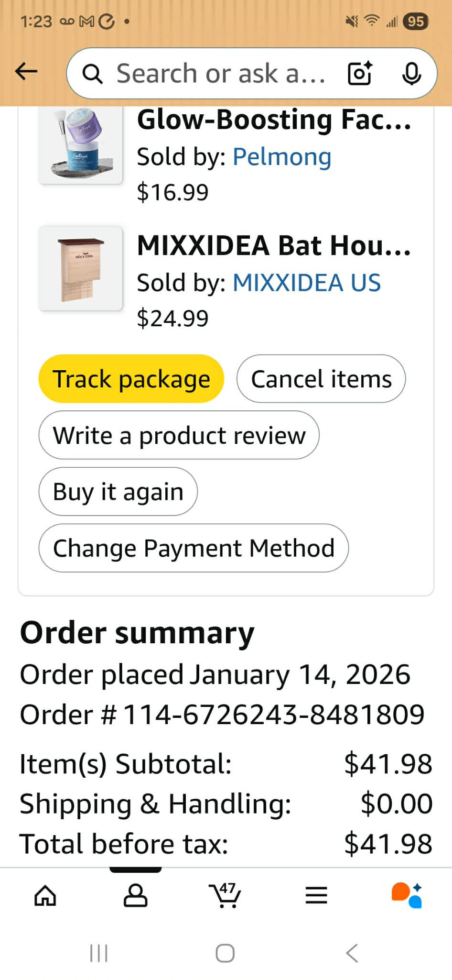Select Buy it again

[x=118, y=492]
